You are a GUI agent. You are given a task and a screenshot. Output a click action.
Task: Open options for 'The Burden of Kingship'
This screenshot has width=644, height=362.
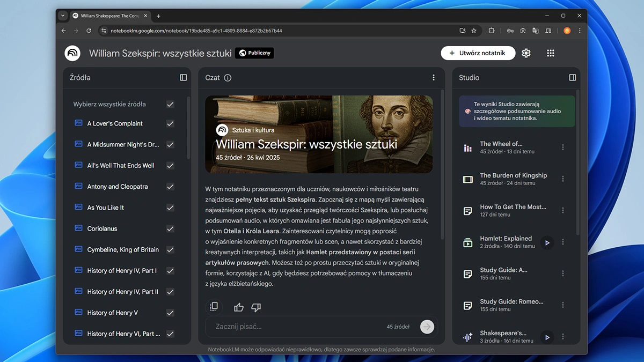click(x=562, y=179)
